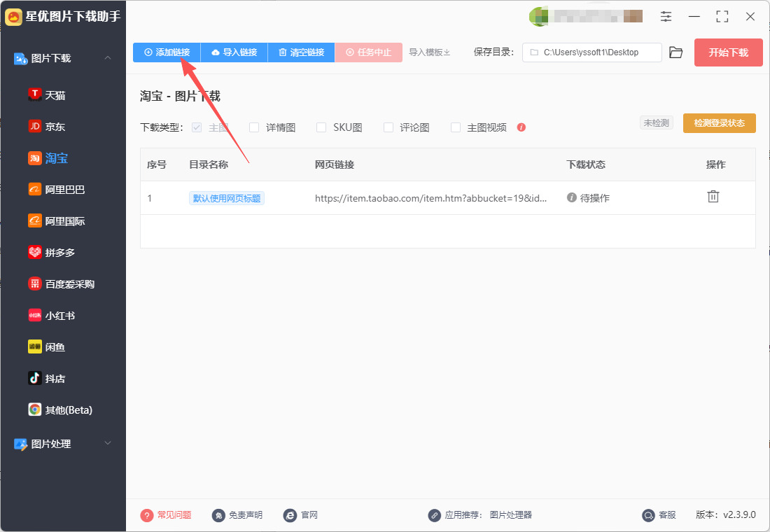
Task: Toggle the 主图 checkbox
Action: 197,127
